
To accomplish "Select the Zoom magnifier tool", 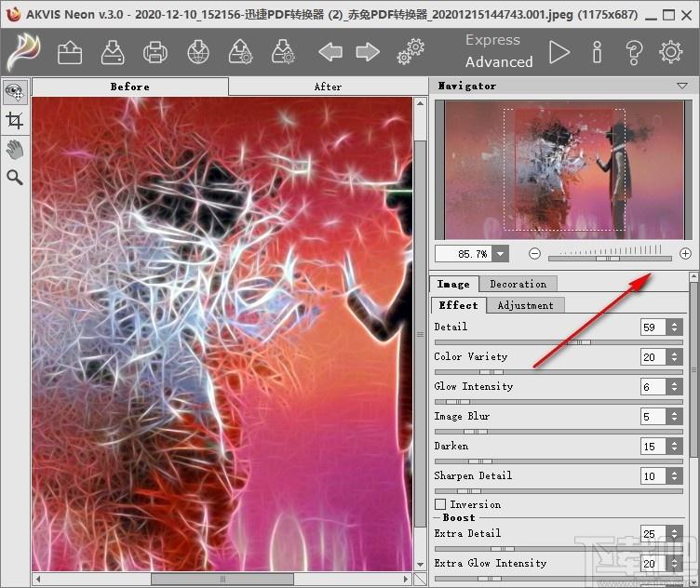I will coord(15,178).
